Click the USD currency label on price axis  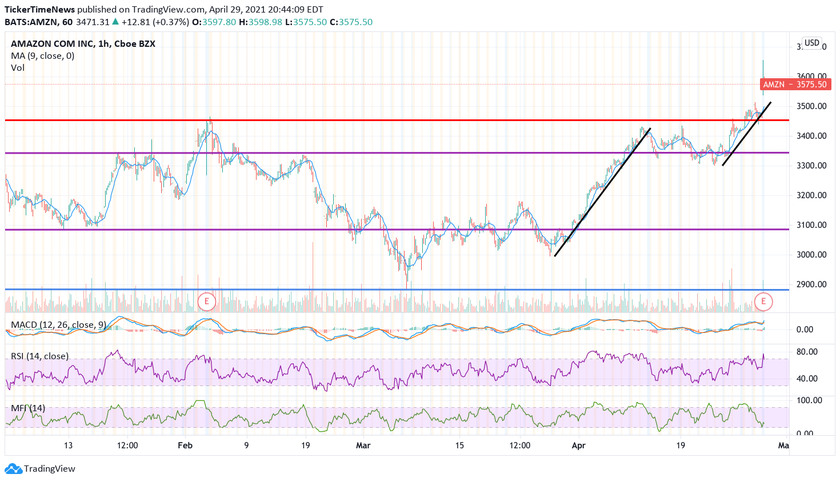pyautogui.click(x=812, y=43)
